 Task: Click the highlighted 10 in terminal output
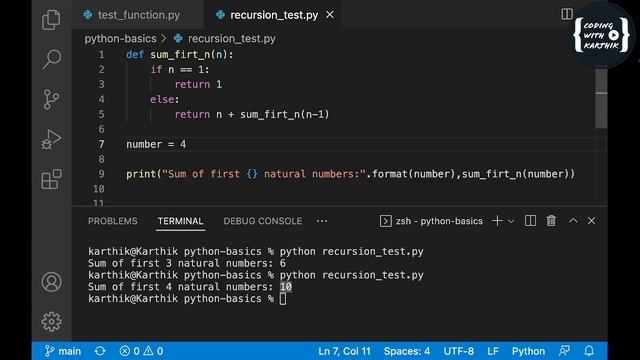(x=286, y=287)
